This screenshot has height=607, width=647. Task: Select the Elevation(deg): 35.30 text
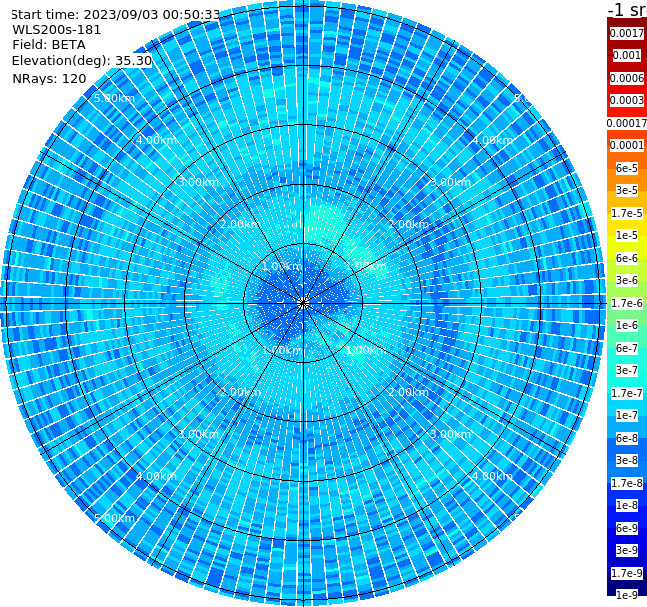(x=82, y=61)
